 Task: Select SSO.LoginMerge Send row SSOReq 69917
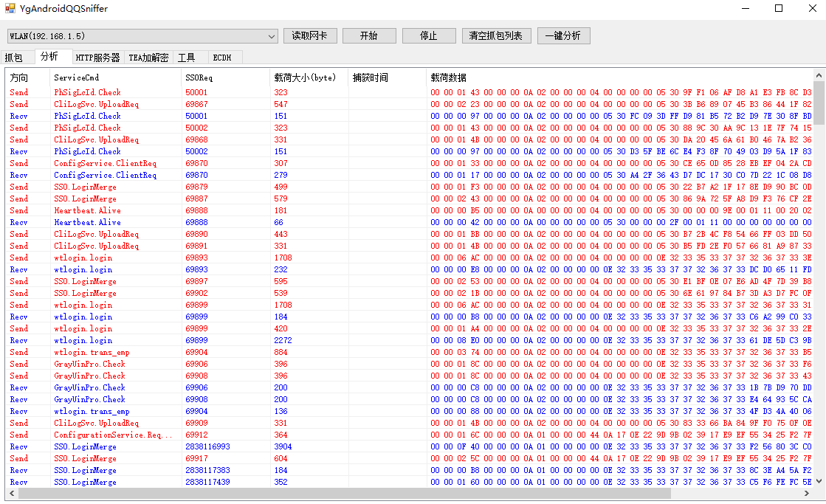(x=410, y=458)
